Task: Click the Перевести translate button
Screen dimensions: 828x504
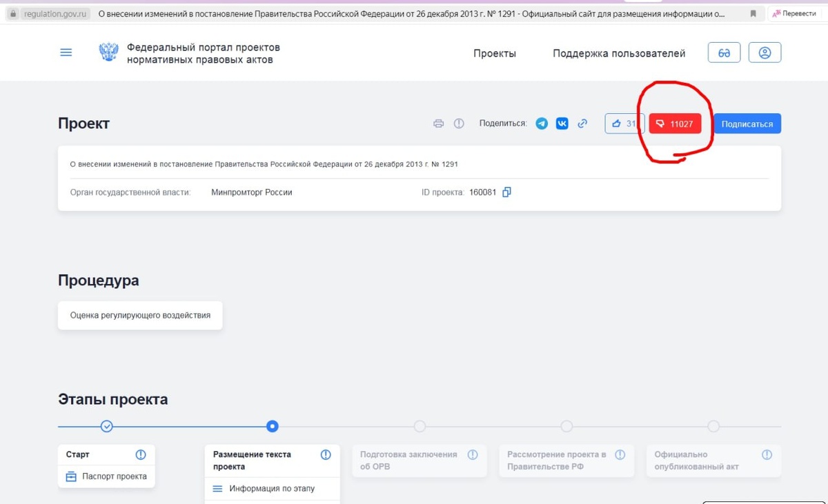Action: [794, 13]
